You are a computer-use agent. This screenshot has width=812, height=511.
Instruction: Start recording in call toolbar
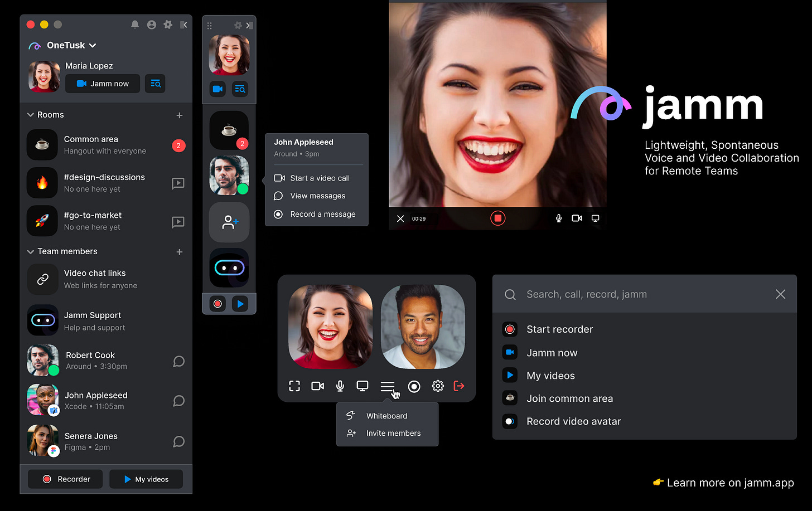(x=414, y=387)
